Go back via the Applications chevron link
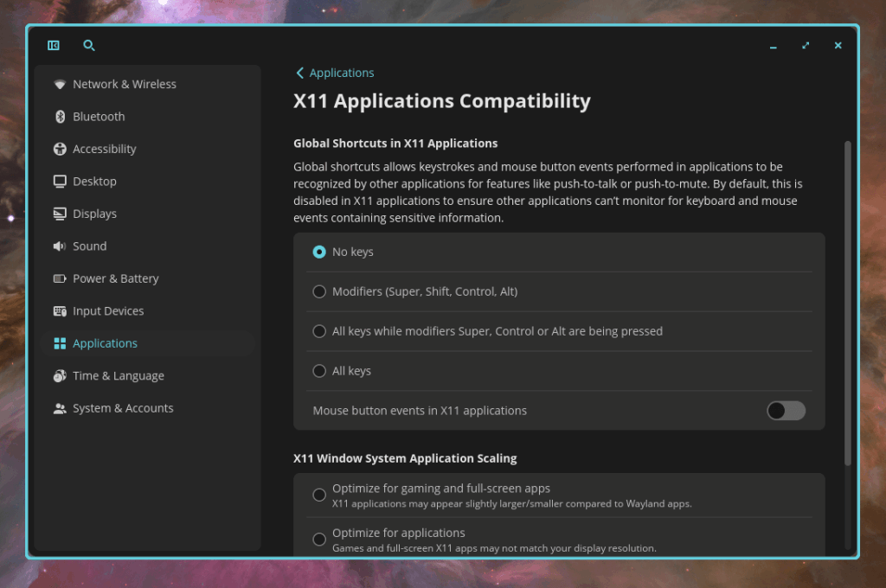The height and width of the screenshot is (588, 886). point(334,73)
